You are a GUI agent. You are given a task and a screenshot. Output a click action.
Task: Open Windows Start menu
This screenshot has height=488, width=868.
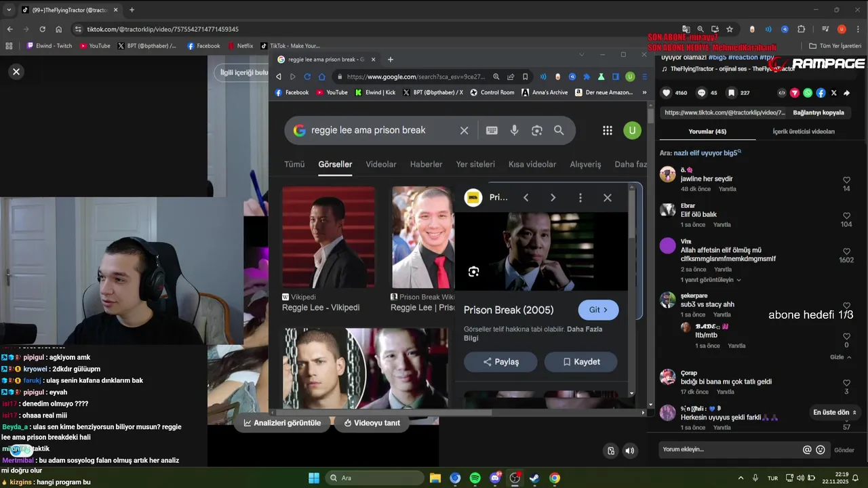click(x=314, y=478)
